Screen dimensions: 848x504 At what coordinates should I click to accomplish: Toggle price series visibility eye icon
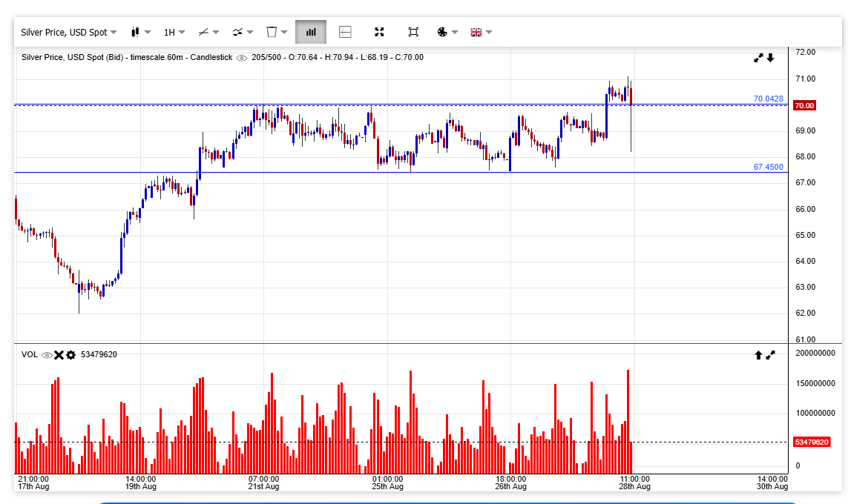coord(242,58)
